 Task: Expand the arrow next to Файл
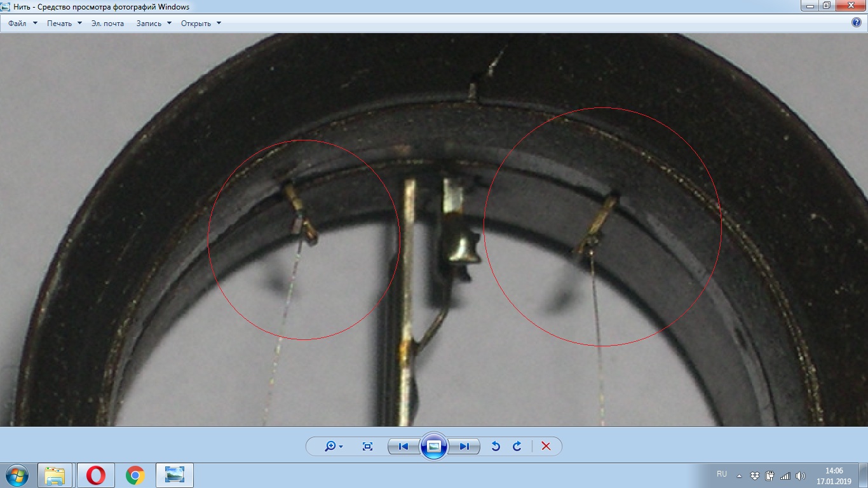click(x=35, y=24)
